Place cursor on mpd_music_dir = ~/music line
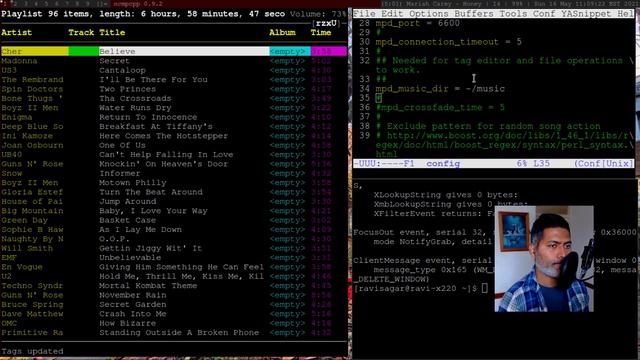This screenshot has height=360, width=640. pos(440,89)
